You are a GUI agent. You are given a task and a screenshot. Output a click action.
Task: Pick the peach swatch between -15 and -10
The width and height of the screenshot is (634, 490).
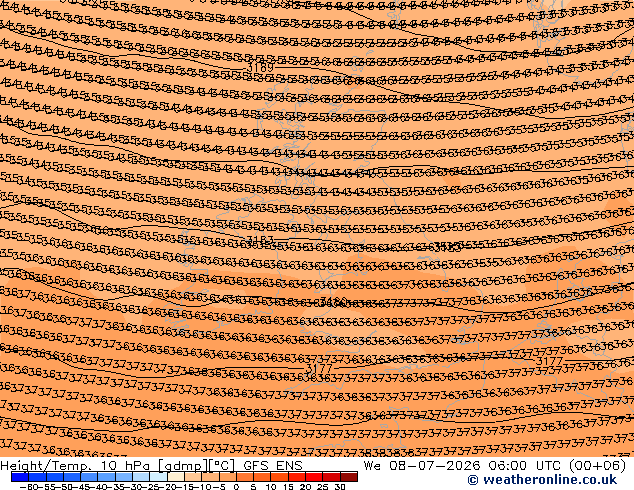coord(193,477)
